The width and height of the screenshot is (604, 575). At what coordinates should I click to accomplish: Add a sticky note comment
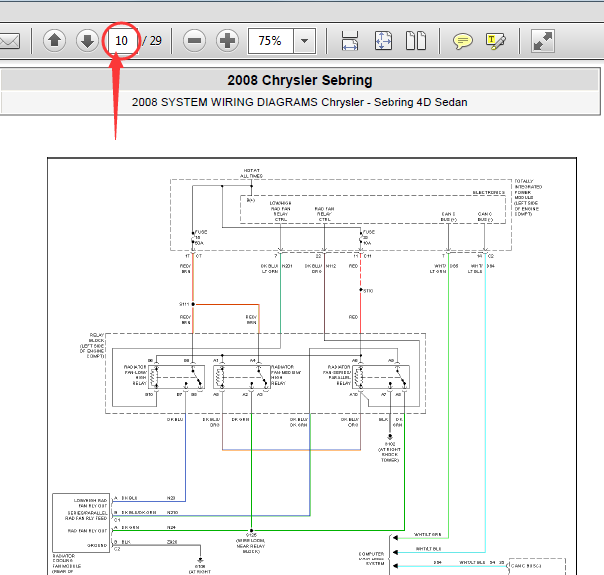[x=463, y=41]
